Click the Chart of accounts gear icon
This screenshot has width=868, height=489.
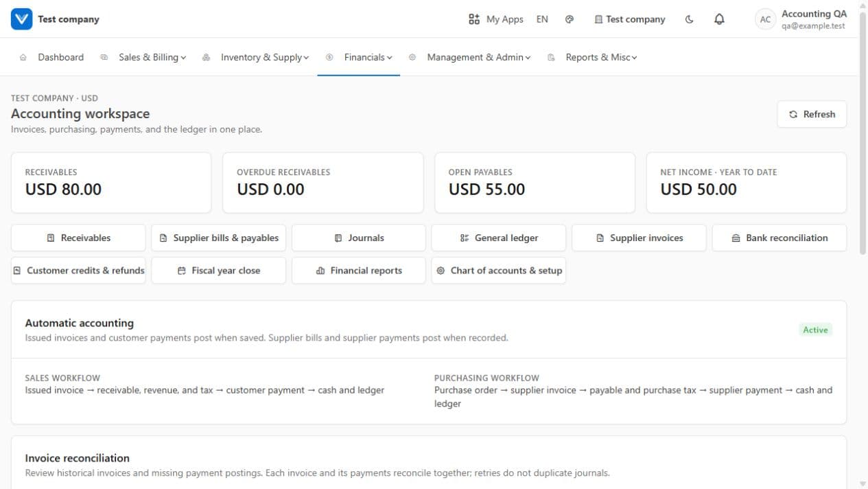[441, 271]
